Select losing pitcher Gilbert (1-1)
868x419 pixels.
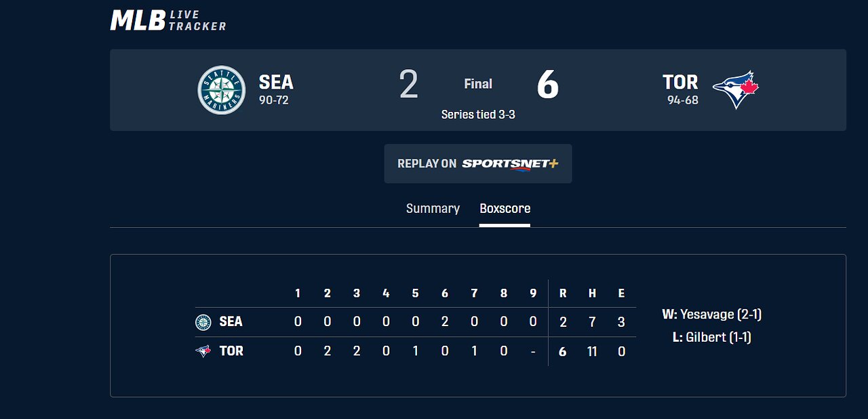pos(712,337)
